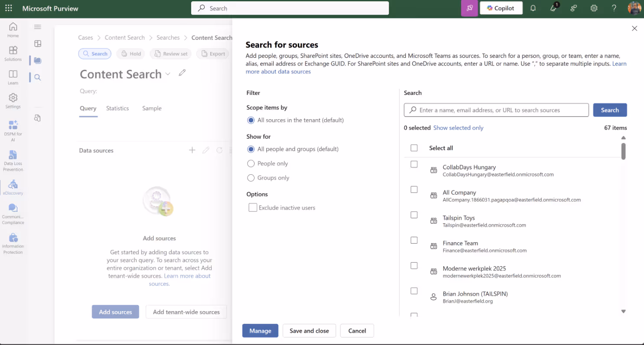Screen dimensions: 644x345
Task: Open the Learn section icon
Action: click(x=13, y=74)
